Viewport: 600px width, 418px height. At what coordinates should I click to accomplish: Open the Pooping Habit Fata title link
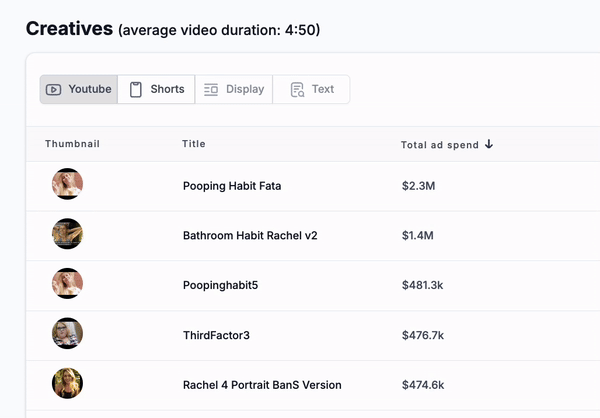pos(232,186)
